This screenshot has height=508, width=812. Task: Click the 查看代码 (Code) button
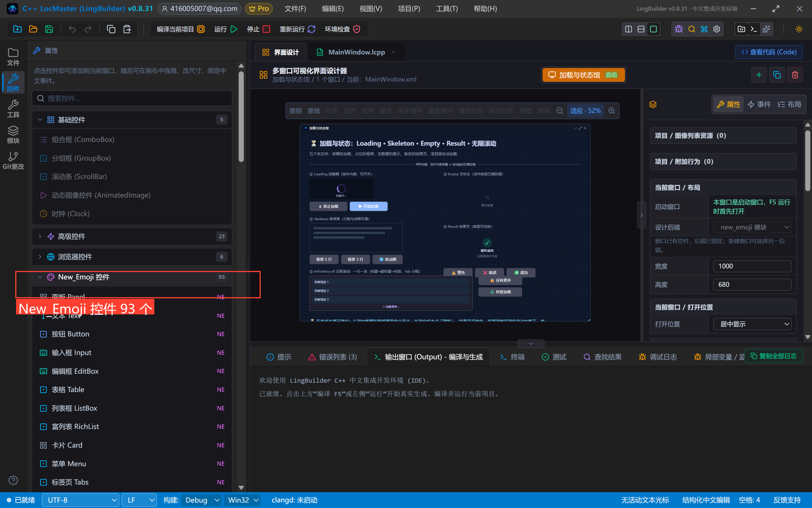tap(769, 52)
